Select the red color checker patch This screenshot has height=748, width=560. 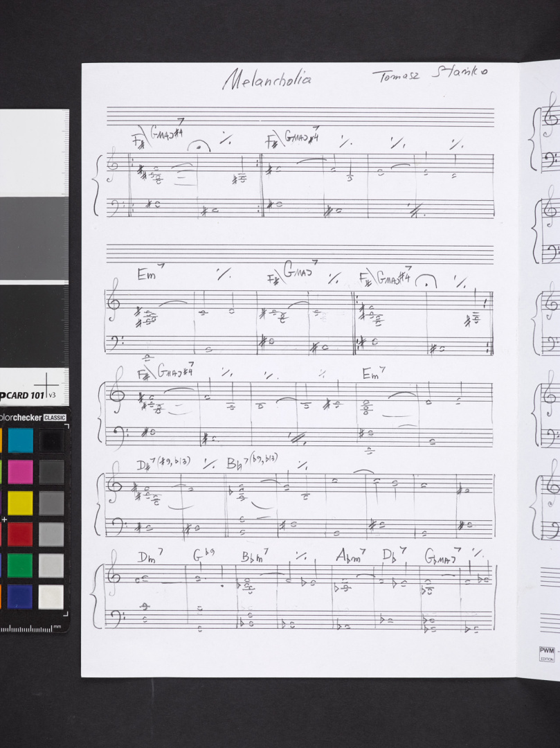pyautogui.click(x=21, y=534)
